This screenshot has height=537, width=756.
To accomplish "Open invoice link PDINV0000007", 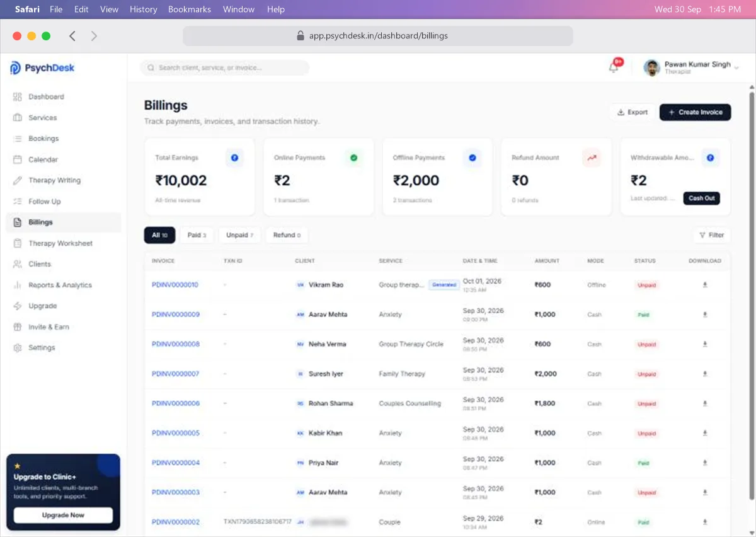I will click(x=175, y=374).
